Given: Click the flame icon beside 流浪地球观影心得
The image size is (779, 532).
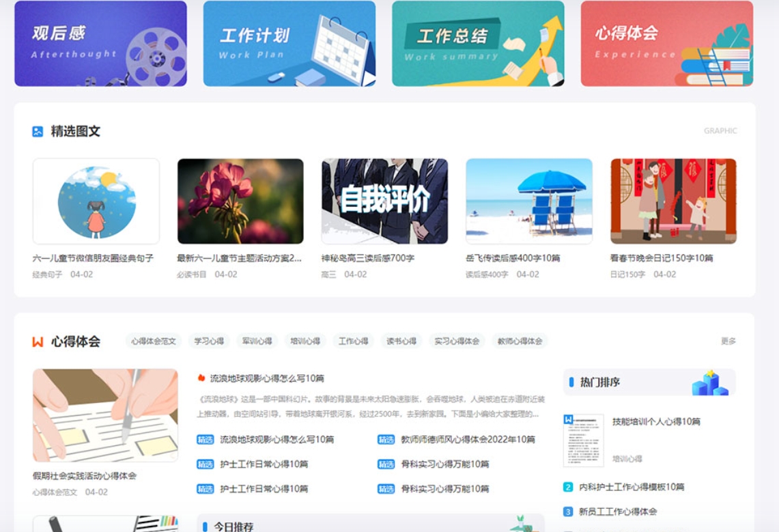Looking at the screenshot, I should (201, 378).
